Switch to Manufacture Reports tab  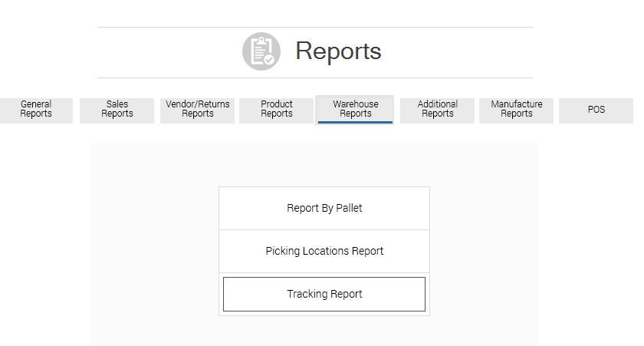pyautogui.click(x=517, y=110)
